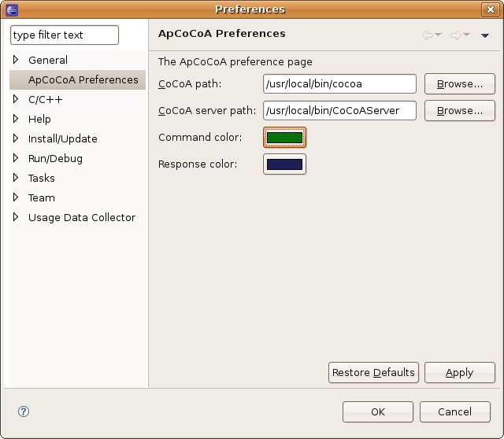Select Team in the preferences tree
Viewport: 504px width, 439px height.
point(42,197)
